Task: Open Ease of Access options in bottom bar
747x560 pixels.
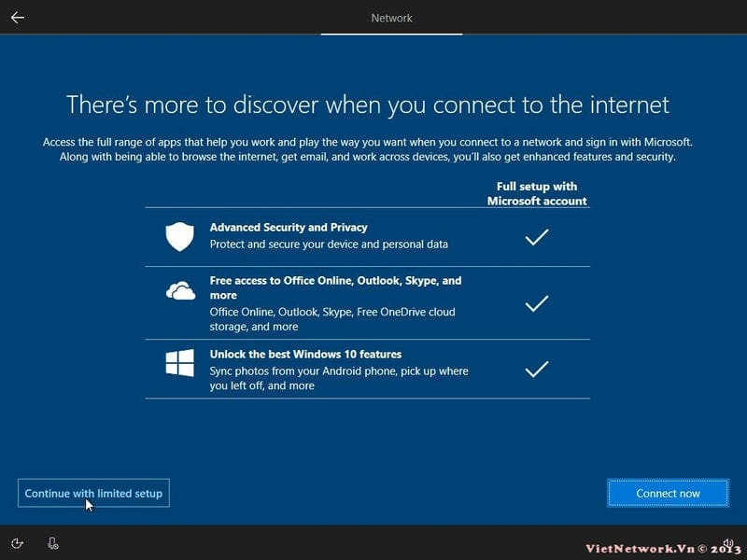Action: pos(18,543)
